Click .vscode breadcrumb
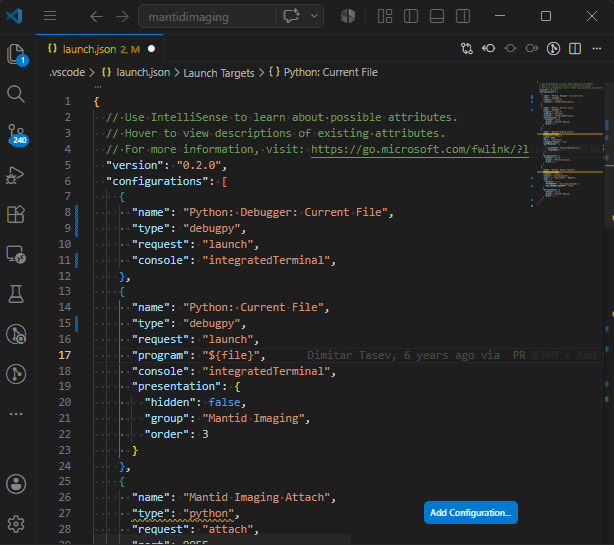 (x=67, y=72)
